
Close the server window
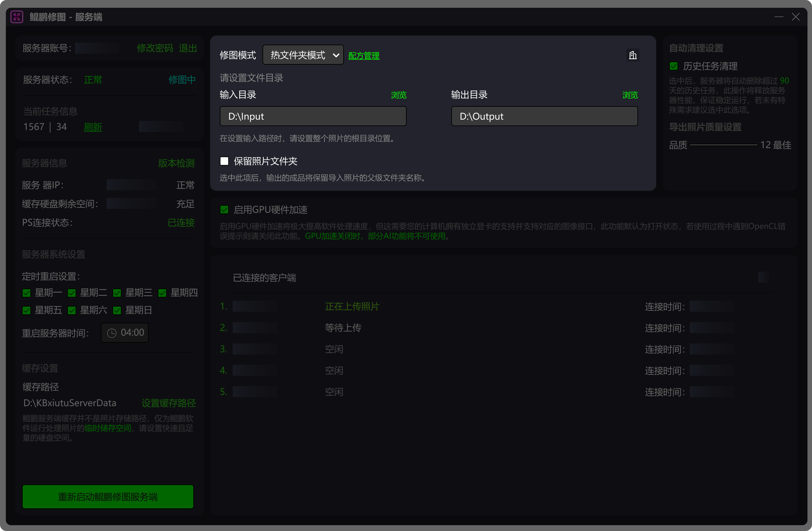tap(796, 17)
